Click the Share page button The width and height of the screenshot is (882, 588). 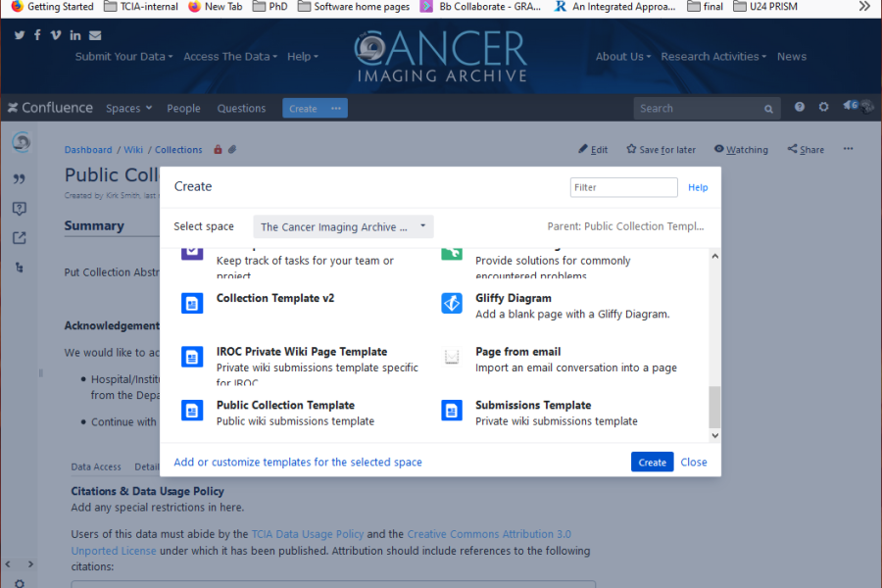click(x=806, y=149)
